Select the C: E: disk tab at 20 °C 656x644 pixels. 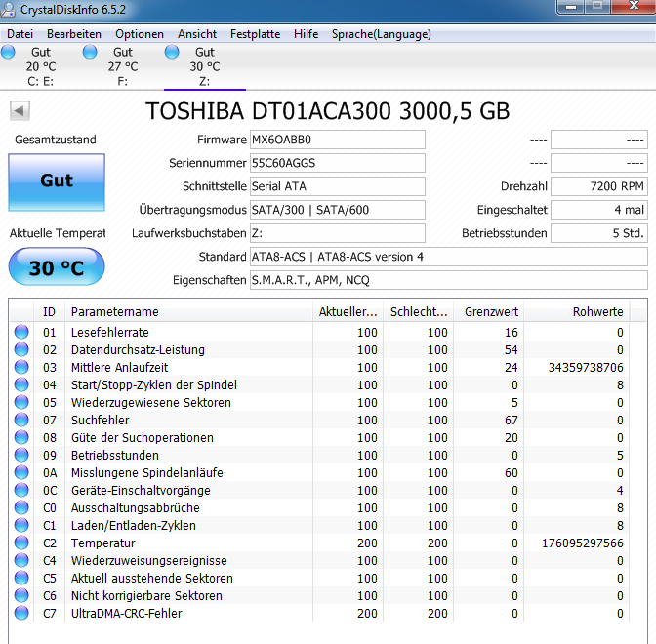(41, 66)
